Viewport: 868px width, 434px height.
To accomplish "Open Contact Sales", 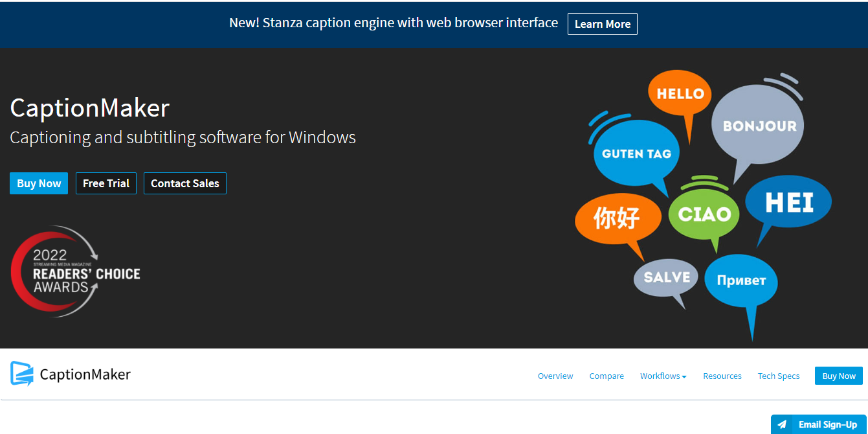I will point(185,183).
